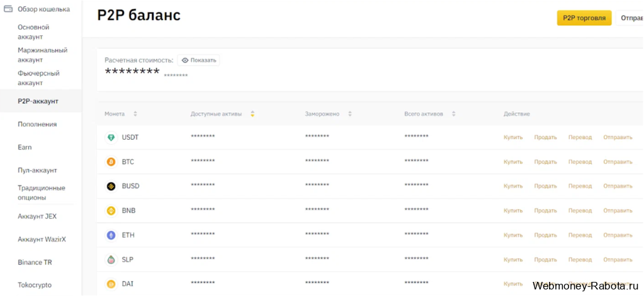This screenshot has width=644, height=297.
Task: Toggle Показать to reveal hidden balance
Action: click(x=199, y=60)
